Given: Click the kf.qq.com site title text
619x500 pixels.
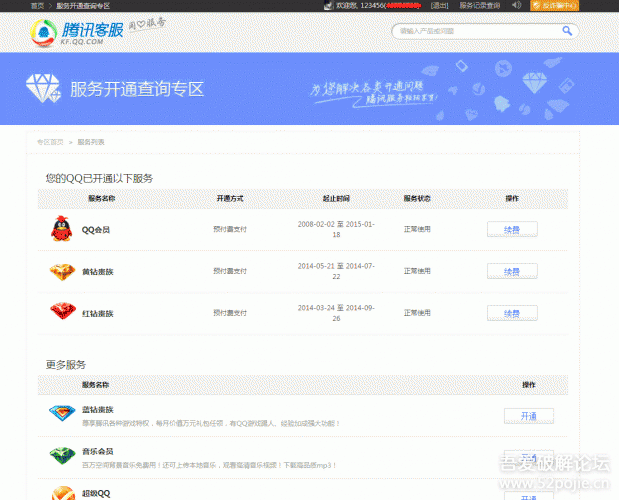Looking at the screenshot, I should [x=82, y=41].
